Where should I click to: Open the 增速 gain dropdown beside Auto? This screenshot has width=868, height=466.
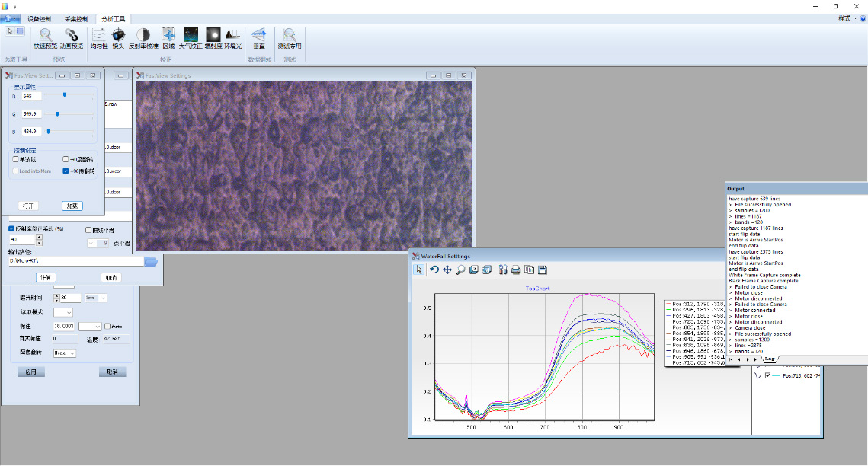(90, 326)
